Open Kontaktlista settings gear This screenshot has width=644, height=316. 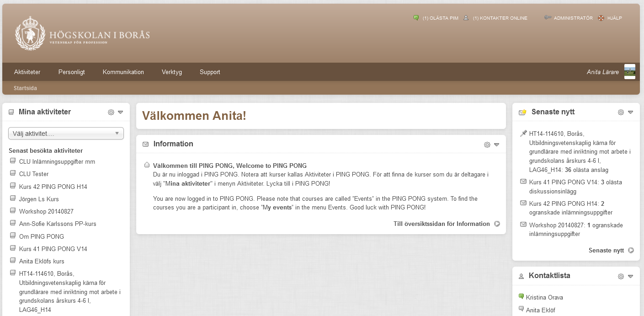click(x=621, y=276)
